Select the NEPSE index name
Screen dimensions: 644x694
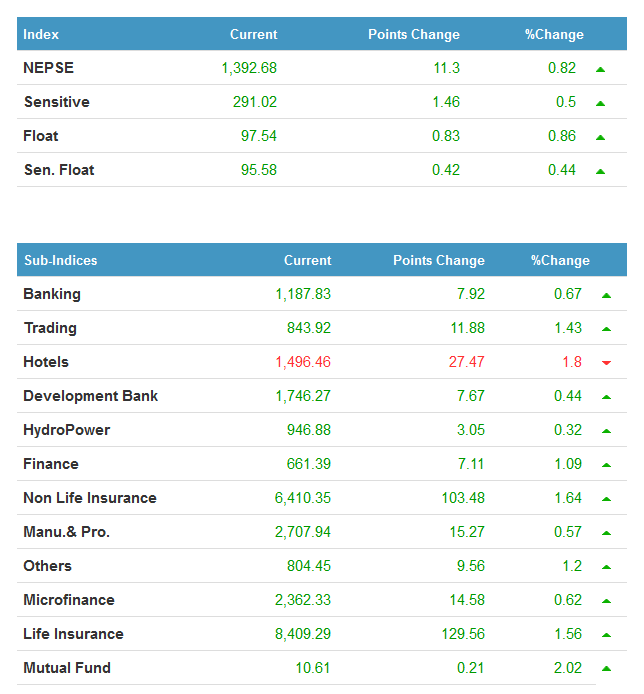tap(48, 68)
